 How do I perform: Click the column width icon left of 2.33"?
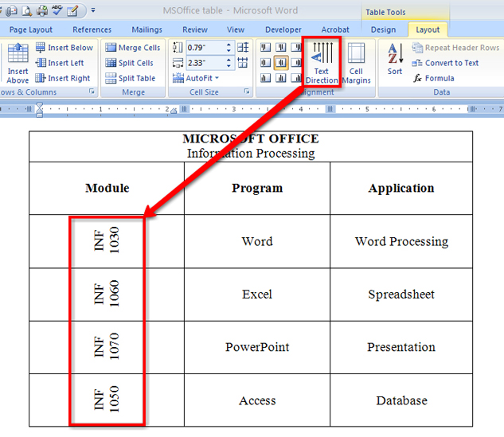point(178,63)
